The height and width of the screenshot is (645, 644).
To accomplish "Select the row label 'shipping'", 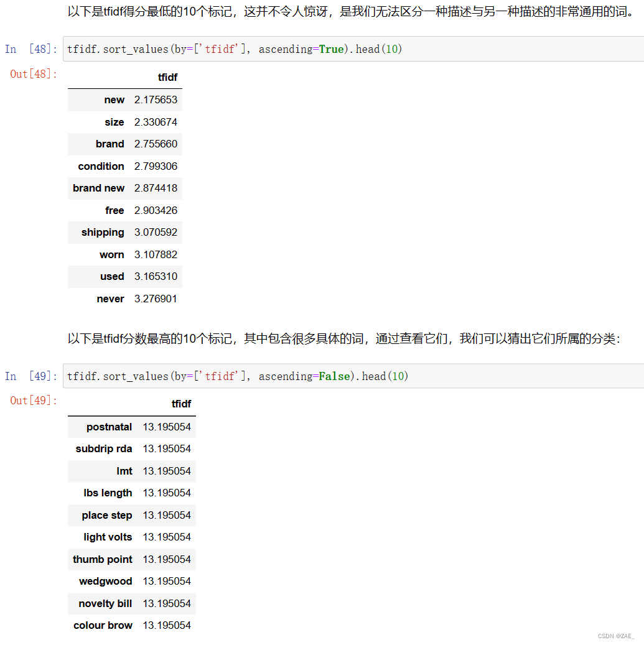I will pyautogui.click(x=103, y=233).
